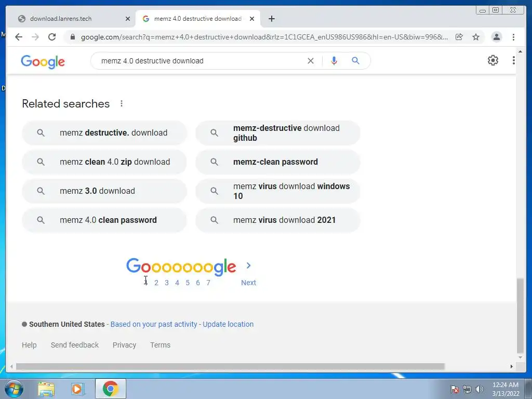This screenshot has width=532, height=399.
Task: Open the Windows Start menu
Action: click(14, 389)
